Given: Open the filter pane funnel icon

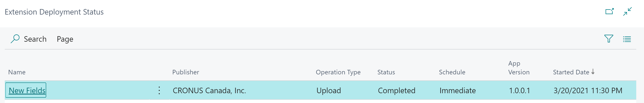Looking at the screenshot, I should [608, 39].
